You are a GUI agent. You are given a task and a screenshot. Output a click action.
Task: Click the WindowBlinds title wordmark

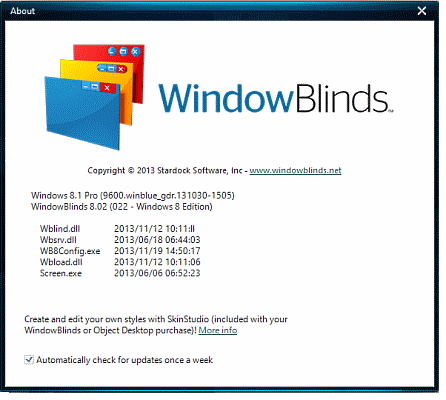[276, 98]
